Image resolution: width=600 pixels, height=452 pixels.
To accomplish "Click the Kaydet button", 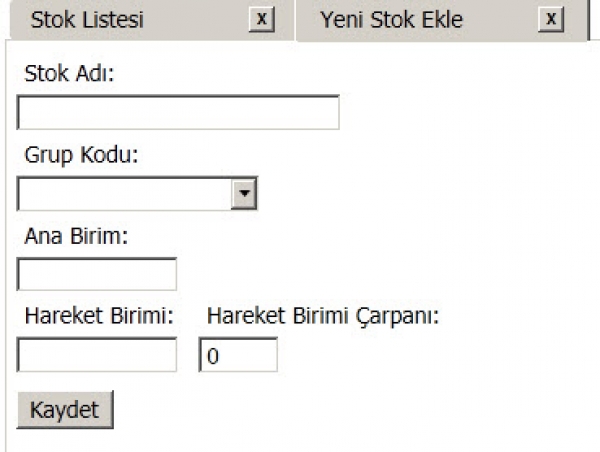I will point(65,410).
